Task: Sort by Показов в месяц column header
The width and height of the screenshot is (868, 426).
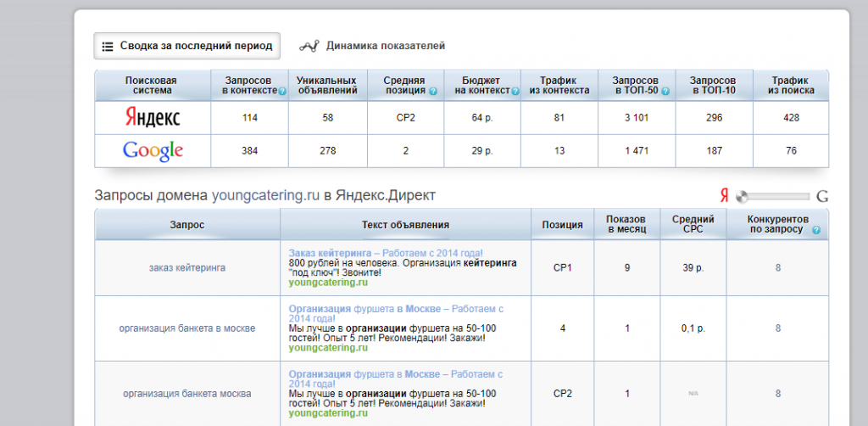Action: [626, 224]
